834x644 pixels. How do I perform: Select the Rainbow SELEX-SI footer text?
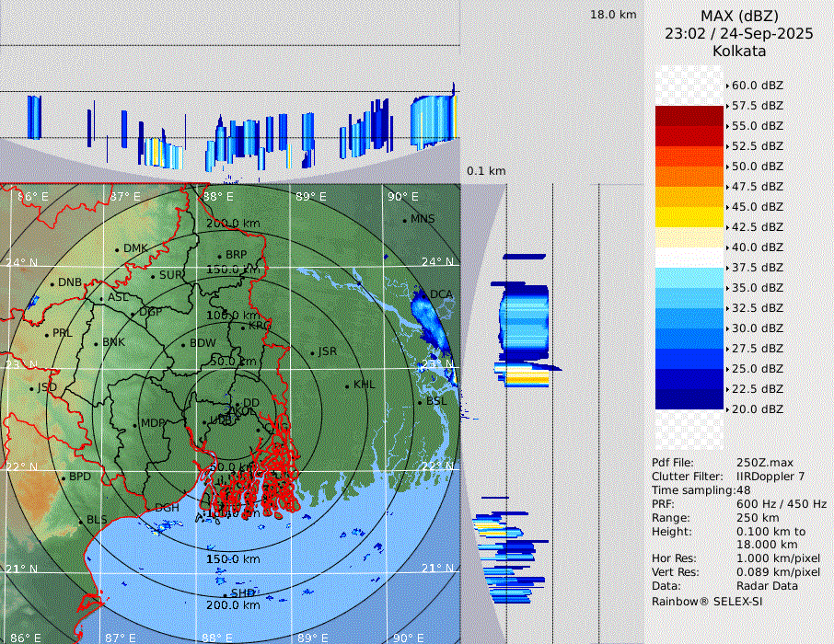(x=707, y=601)
